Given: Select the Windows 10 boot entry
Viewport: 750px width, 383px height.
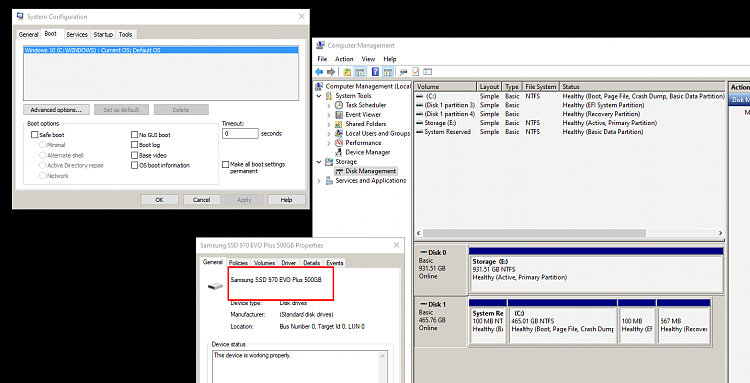Looking at the screenshot, I should 161,50.
